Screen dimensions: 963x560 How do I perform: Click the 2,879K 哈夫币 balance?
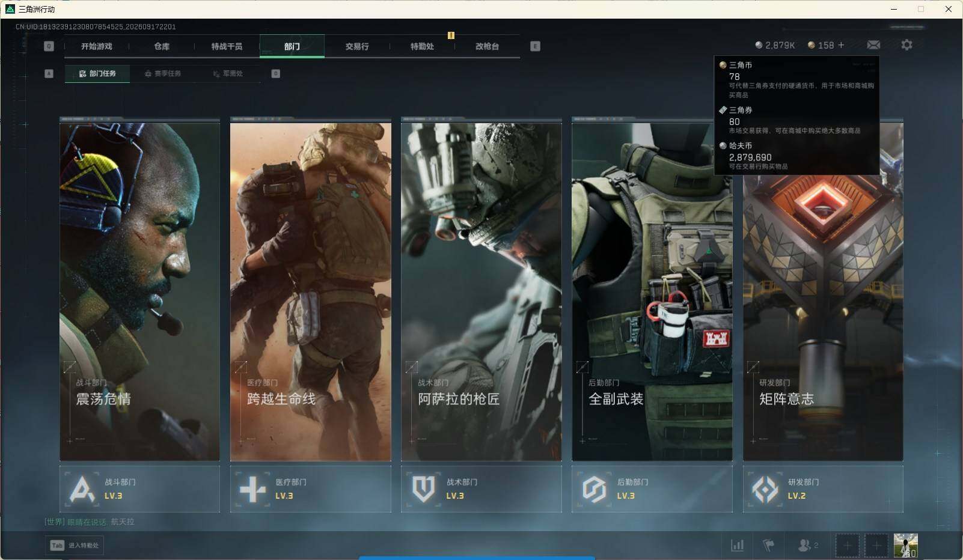point(775,45)
